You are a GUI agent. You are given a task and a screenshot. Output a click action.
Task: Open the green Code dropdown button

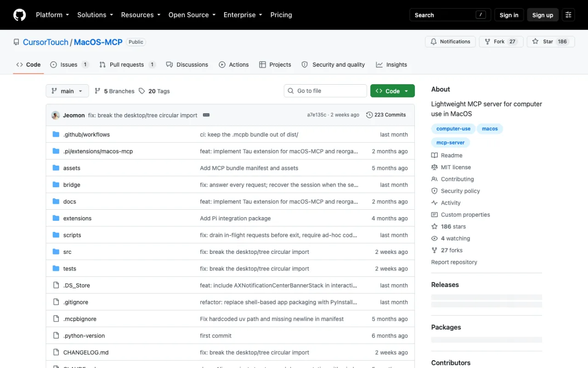point(392,91)
